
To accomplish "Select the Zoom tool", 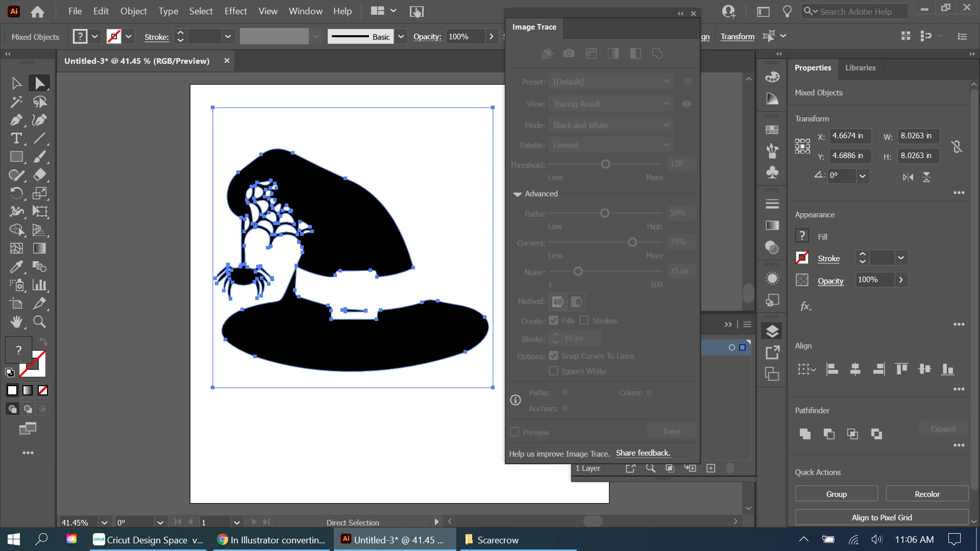I will point(39,322).
